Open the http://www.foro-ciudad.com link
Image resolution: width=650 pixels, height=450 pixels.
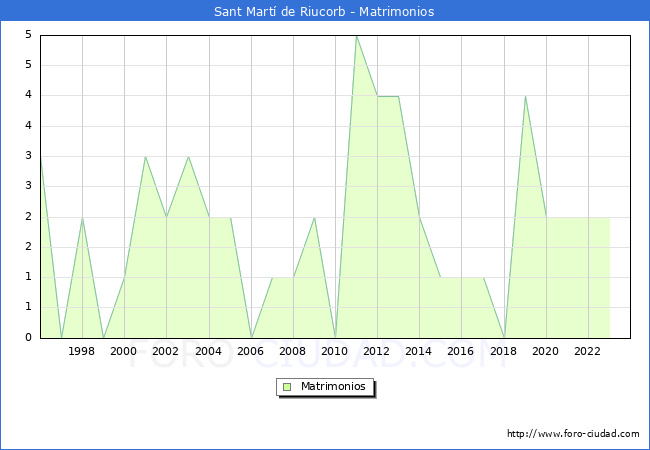point(573,434)
